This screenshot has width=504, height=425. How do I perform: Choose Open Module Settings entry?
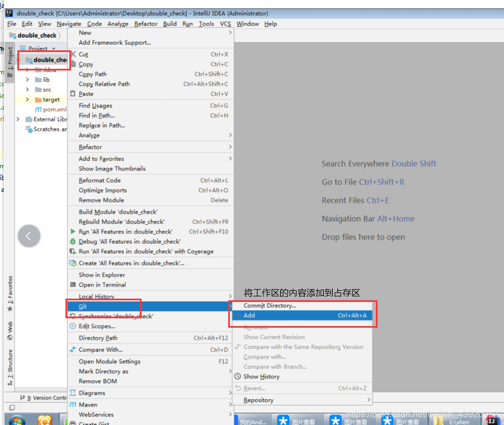150,361
